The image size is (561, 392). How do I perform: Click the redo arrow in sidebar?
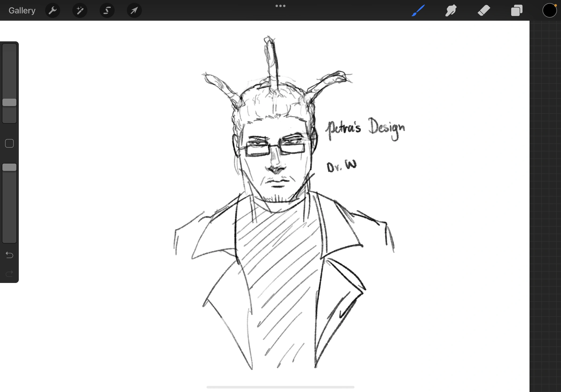(9, 274)
